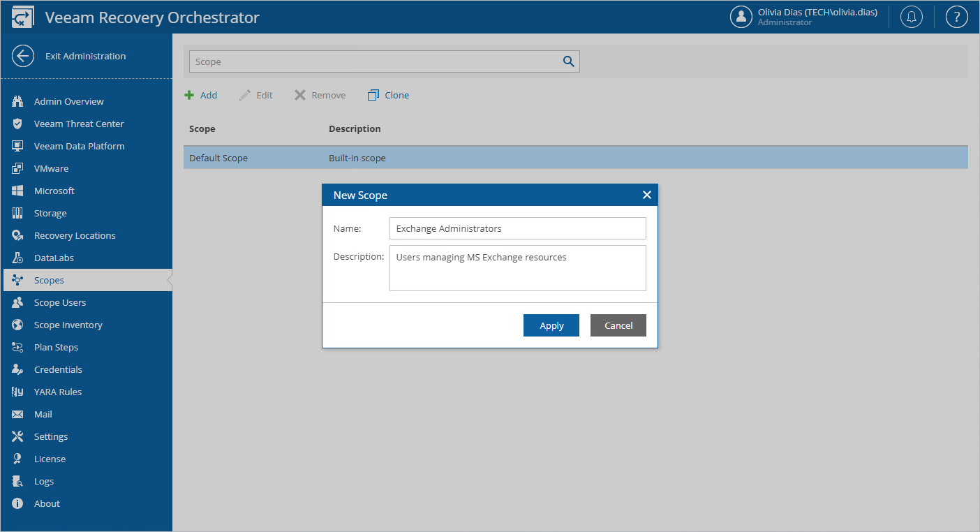Cancel the New Scope dialog
980x532 pixels.
point(618,325)
